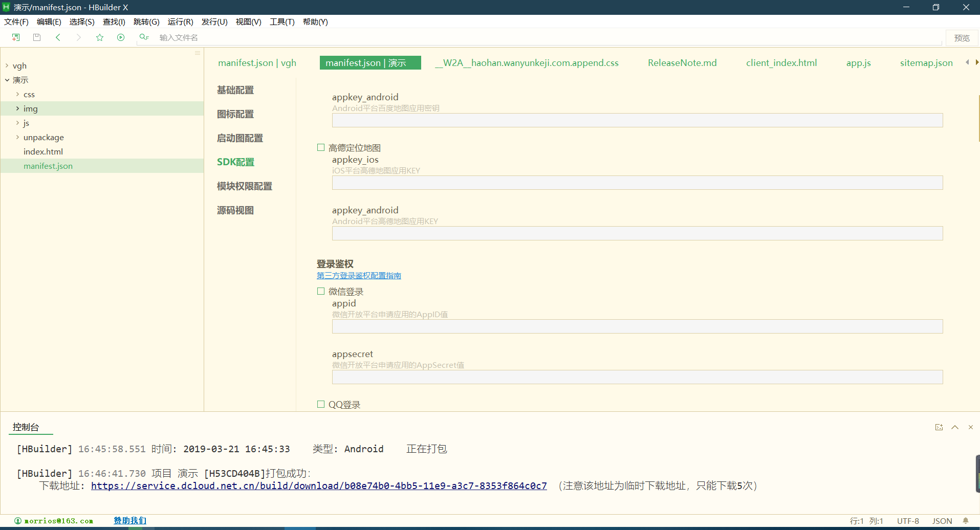Click the notification bell icon

pyautogui.click(x=966, y=521)
